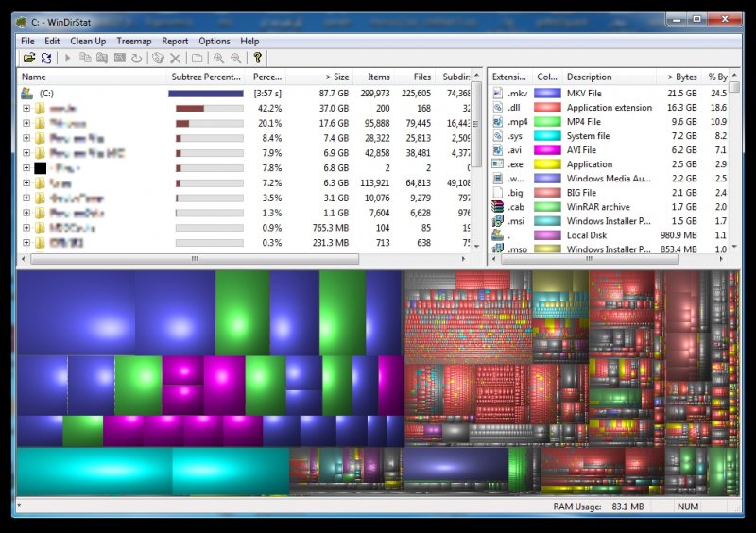Sort by the Files column header
756x533 pixels.
pyautogui.click(x=415, y=77)
